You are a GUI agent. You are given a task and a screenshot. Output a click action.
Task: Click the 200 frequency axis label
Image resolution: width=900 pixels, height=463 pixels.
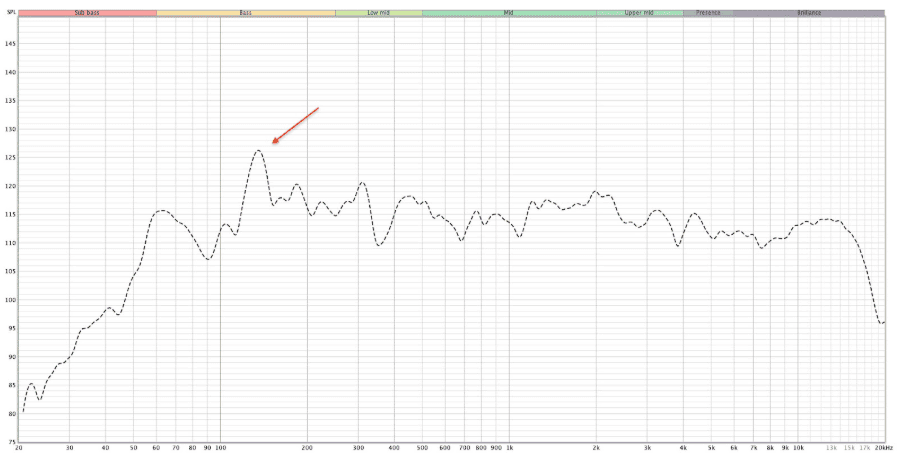(x=307, y=448)
